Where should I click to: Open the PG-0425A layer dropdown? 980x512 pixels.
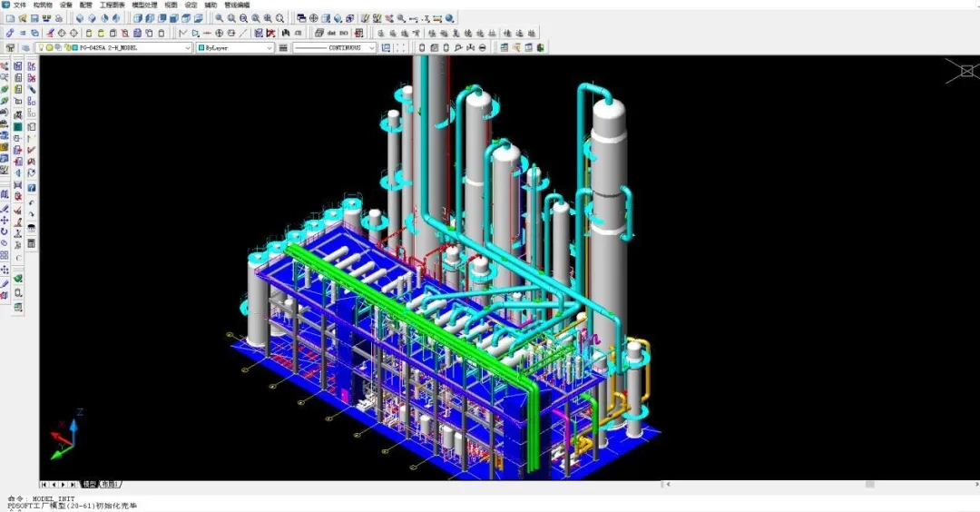pyautogui.click(x=188, y=48)
